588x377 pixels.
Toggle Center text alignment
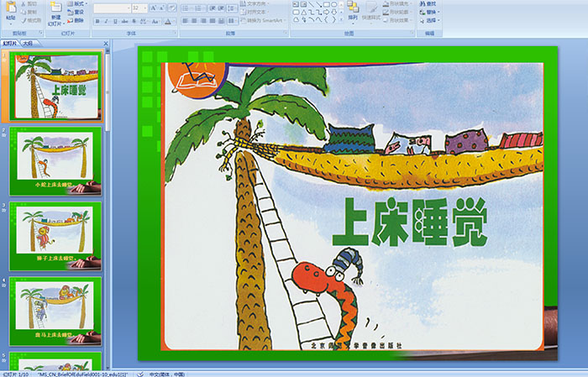[x=194, y=21]
